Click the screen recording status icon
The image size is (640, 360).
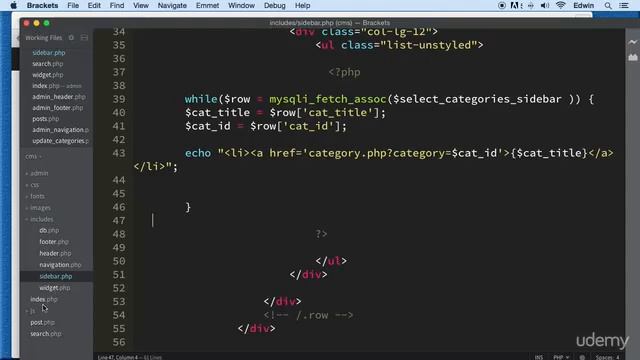click(x=502, y=6)
